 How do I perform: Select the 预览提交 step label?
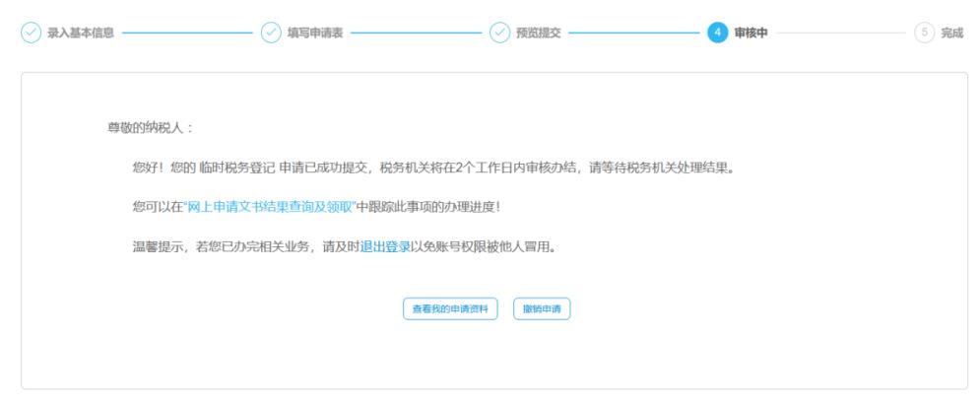coord(538,33)
